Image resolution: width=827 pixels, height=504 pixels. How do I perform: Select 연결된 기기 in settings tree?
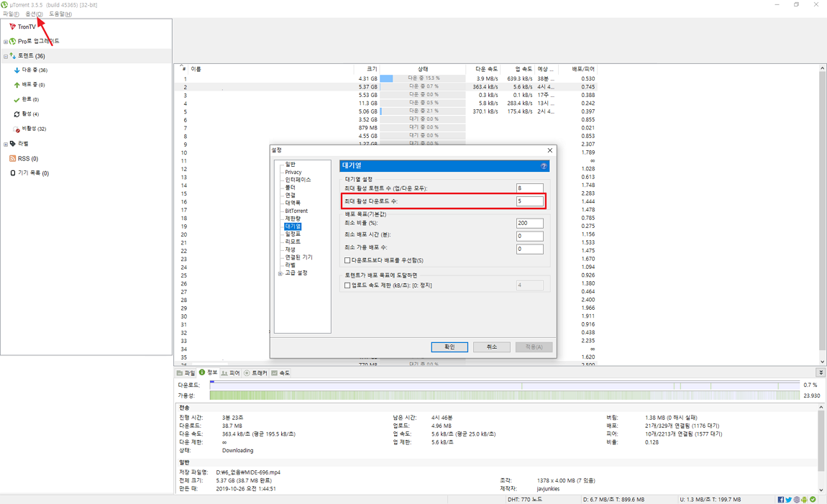[298, 257]
